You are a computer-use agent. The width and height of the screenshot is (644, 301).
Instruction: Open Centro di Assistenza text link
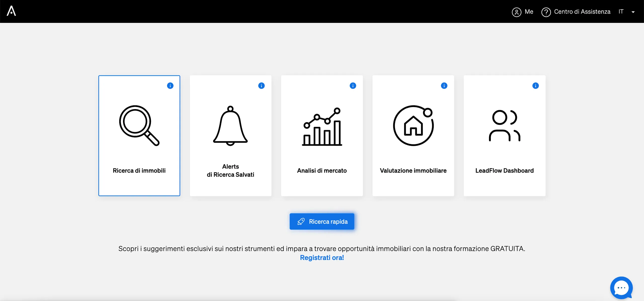point(582,12)
